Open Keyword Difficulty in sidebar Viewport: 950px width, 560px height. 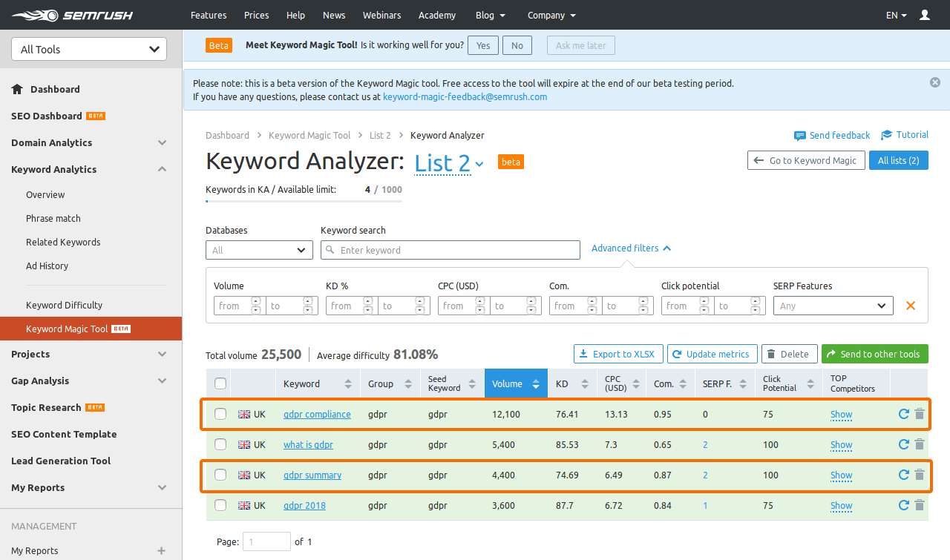tap(64, 305)
